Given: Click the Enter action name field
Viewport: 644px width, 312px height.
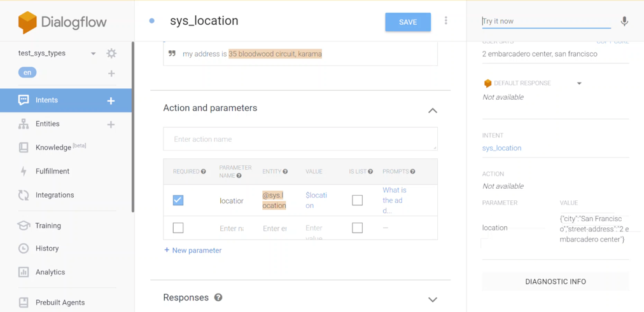Looking at the screenshot, I should click(300, 139).
